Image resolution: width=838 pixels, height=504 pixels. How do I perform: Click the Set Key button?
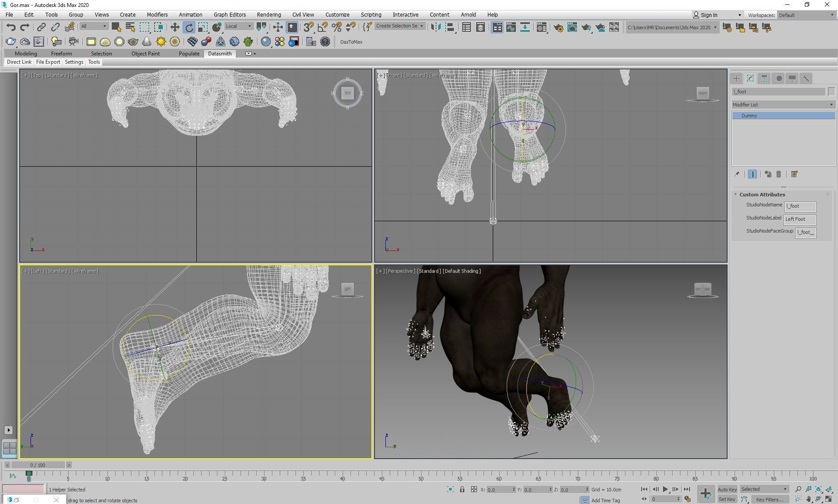tap(727, 499)
